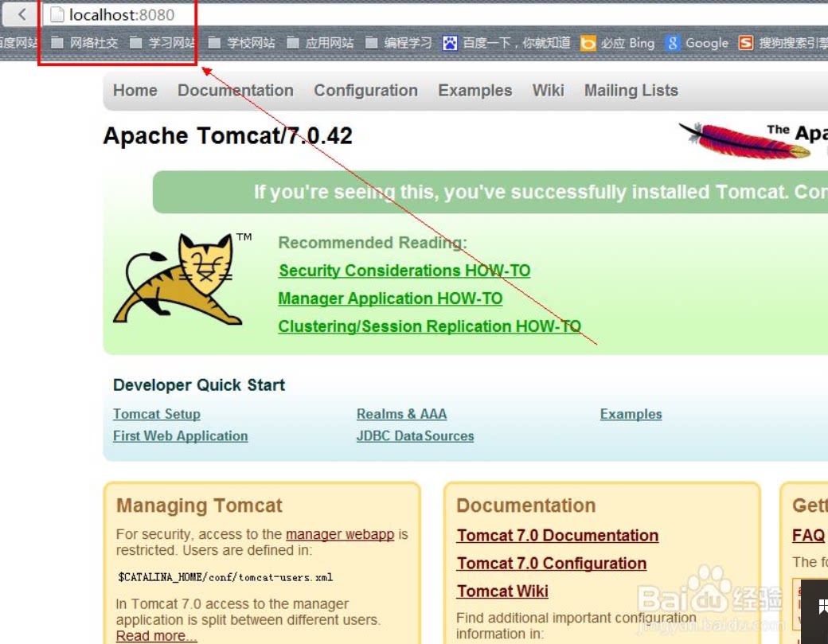
Task: Click the Apache feather logo
Action: click(x=744, y=141)
